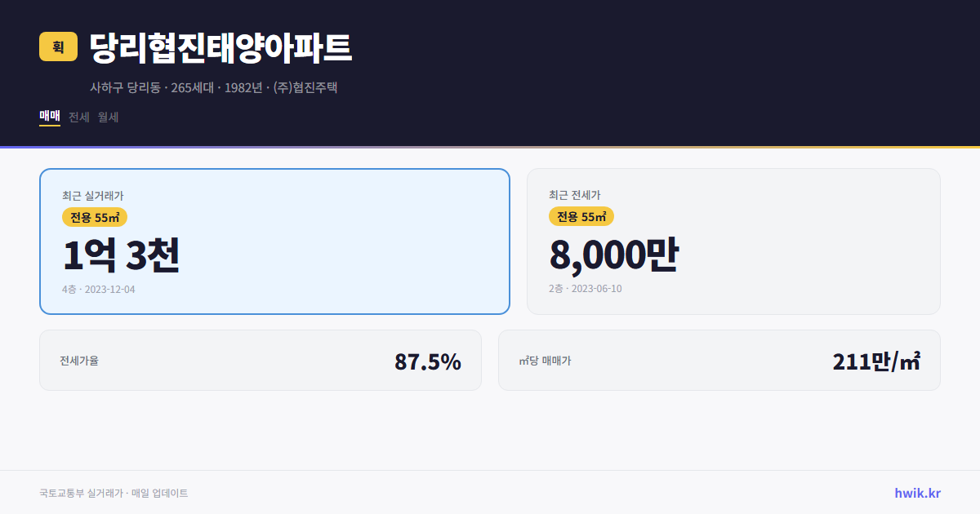The height and width of the screenshot is (514, 980).
Task: Click the 최근 실거래가 card
Action: pos(274,241)
